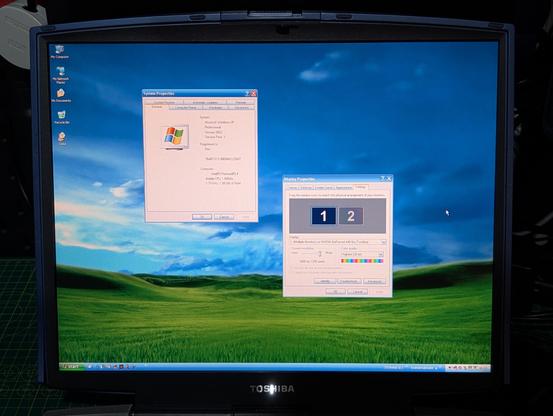
Task: Select the My Network Places desktop icon
Action: tap(60, 75)
